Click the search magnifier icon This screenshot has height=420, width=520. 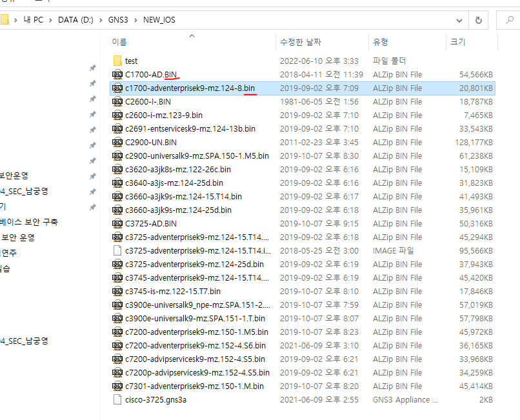(510, 20)
